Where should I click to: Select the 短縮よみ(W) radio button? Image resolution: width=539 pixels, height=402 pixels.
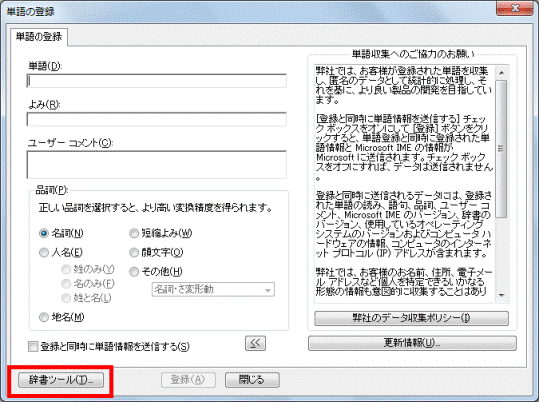134,233
